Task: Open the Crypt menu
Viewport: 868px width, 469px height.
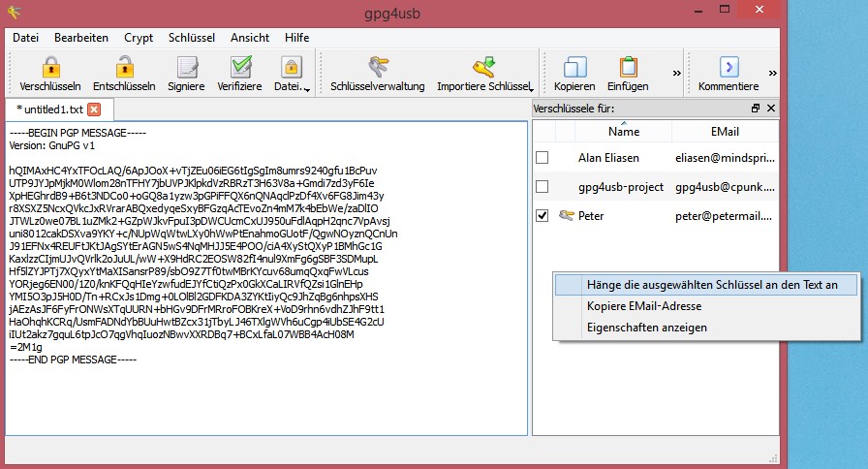Action: (139, 37)
